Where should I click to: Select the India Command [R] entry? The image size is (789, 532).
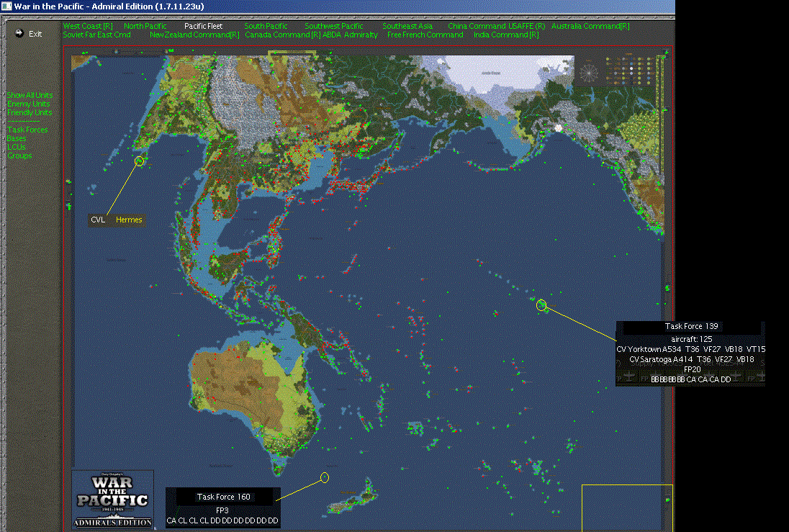coord(505,35)
